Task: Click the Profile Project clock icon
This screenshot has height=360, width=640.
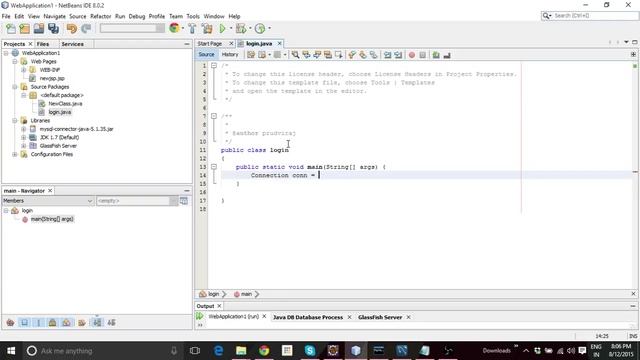Action: click(x=260, y=29)
